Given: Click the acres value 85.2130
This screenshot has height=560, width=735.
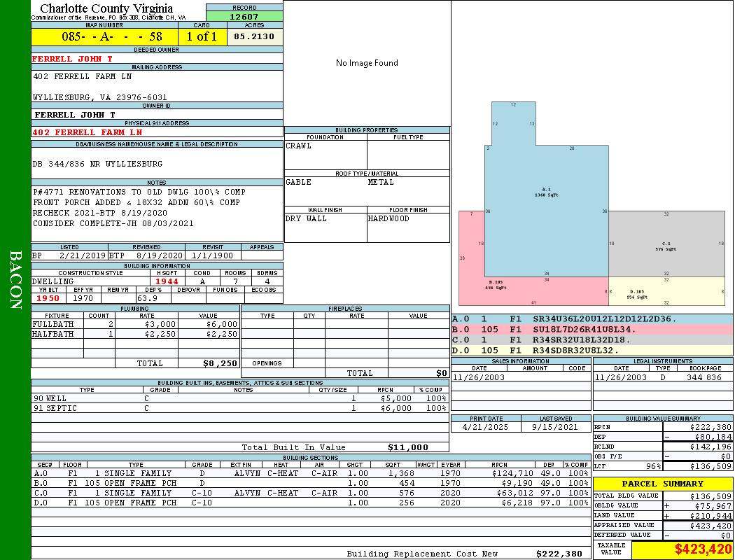Looking at the screenshot, I should pos(254,36).
